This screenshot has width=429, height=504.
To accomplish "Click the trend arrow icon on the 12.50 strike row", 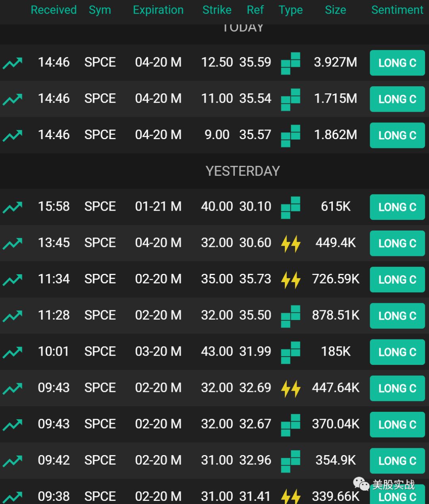I will [12, 63].
